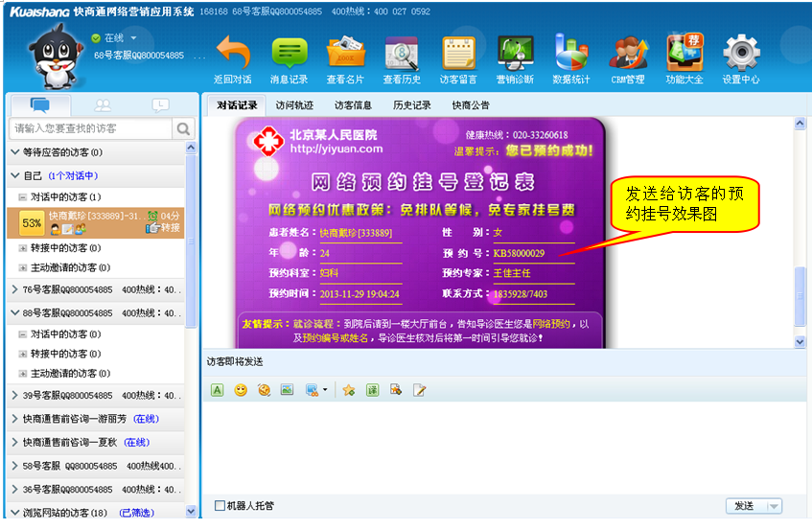
Task: Open 营销诊断 marketing diagnosis tool
Action: click(x=515, y=56)
